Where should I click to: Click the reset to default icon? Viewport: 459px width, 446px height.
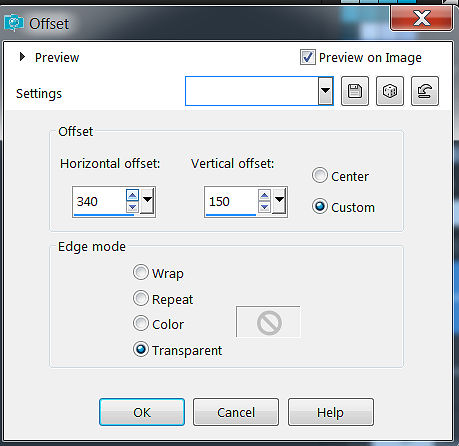coord(425,91)
